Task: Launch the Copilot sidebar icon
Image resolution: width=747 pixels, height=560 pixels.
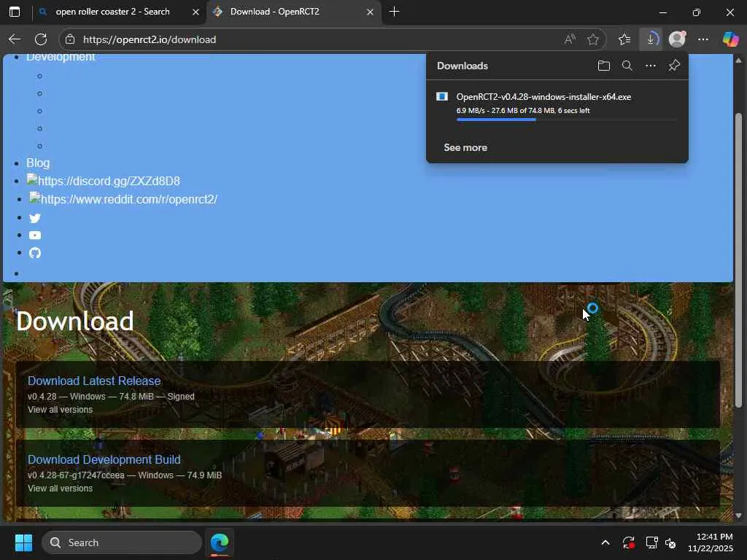Action: [730, 39]
